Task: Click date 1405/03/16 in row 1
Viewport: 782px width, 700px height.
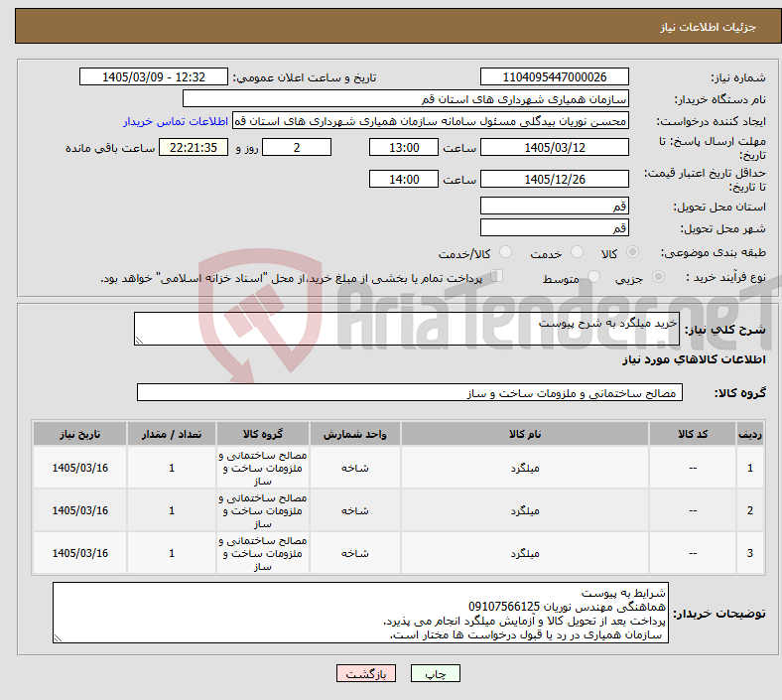Action: (79, 468)
